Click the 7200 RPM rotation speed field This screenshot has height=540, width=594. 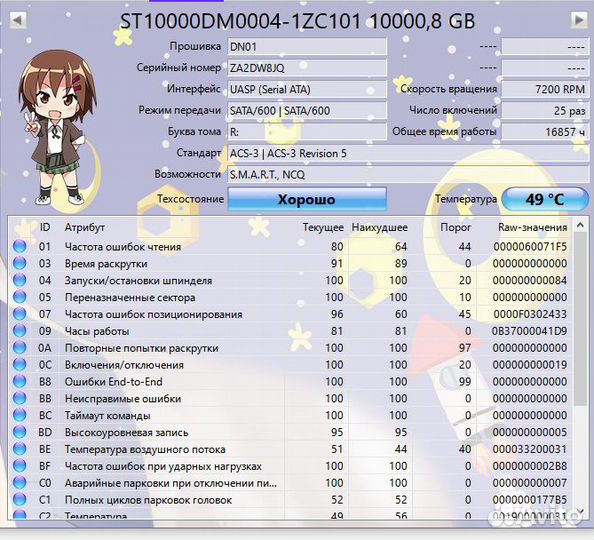[545, 89]
